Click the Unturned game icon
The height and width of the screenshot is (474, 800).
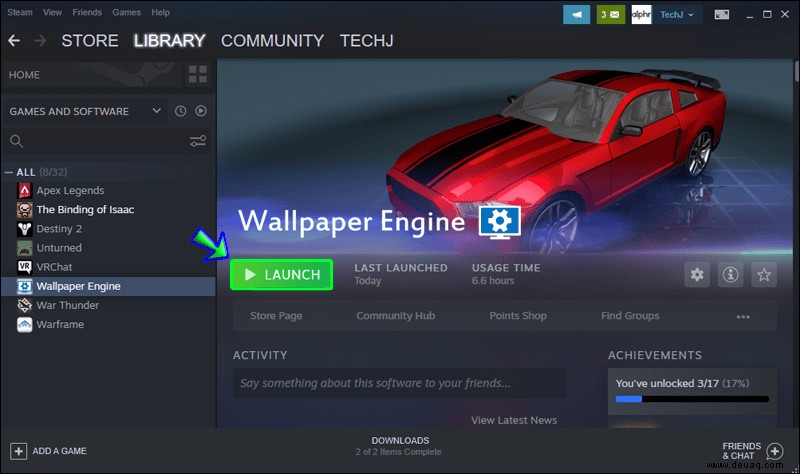tap(24, 248)
